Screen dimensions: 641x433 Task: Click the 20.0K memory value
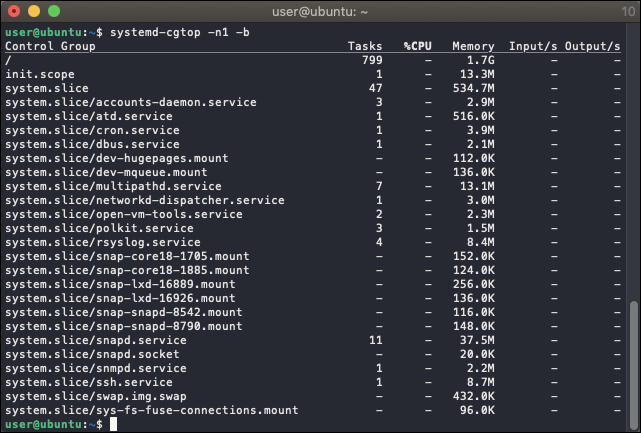[477, 354]
